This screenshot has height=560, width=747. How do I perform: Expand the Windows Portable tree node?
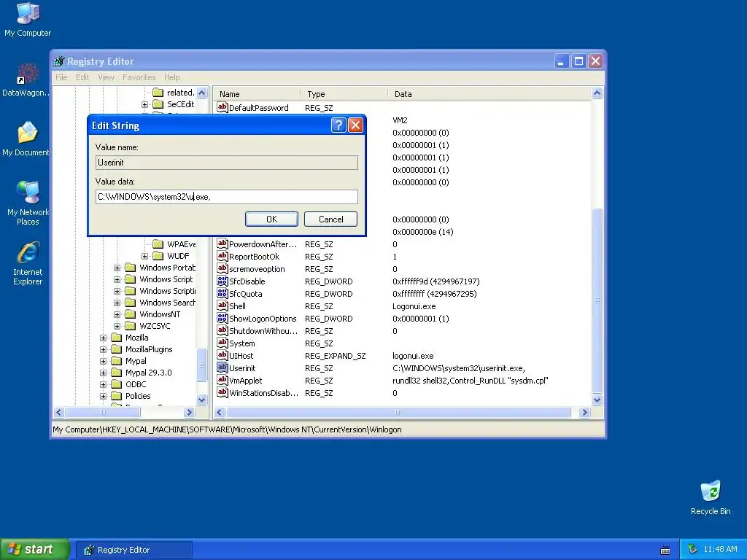tap(117, 268)
